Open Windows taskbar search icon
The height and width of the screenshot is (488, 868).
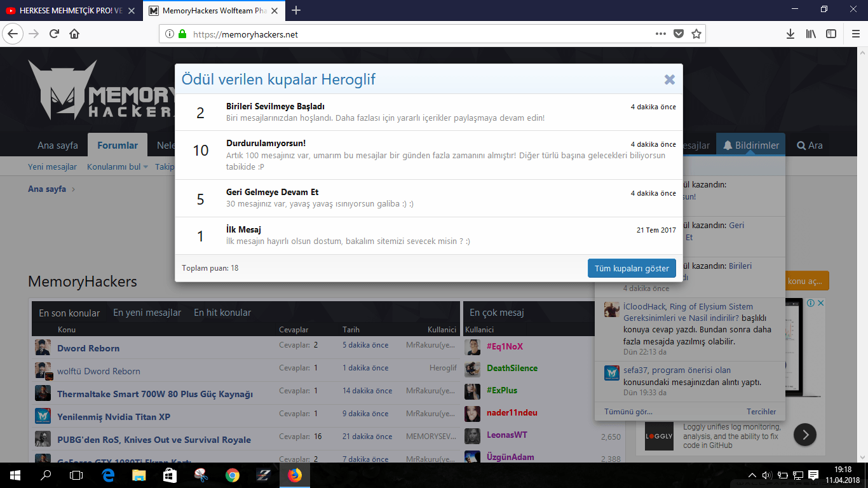pyautogui.click(x=46, y=475)
